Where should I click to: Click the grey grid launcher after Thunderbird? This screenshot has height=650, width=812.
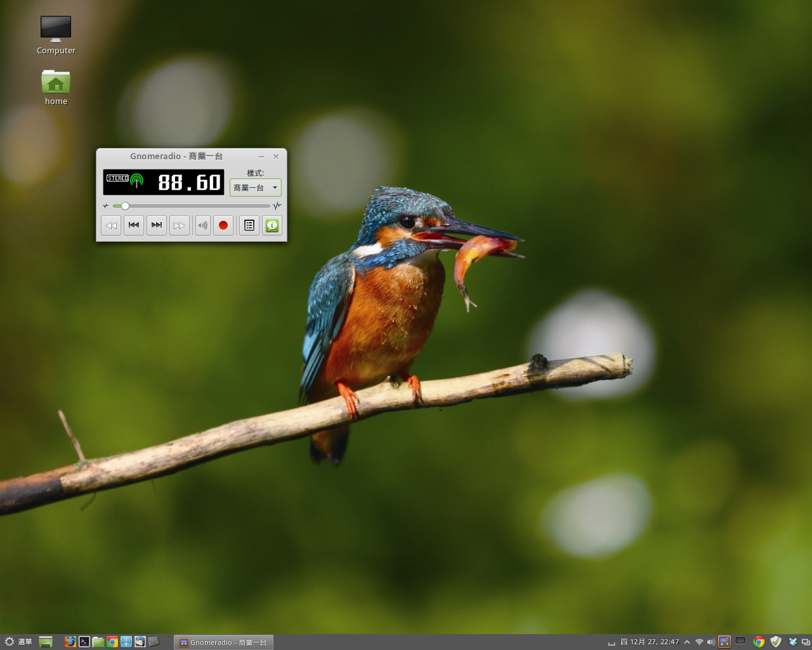154,642
